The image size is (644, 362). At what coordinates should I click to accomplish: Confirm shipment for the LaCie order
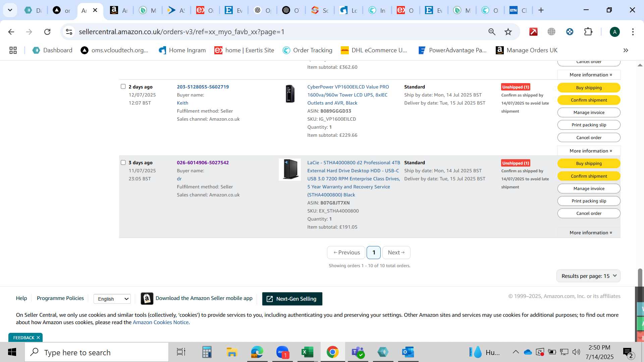[589, 176]
